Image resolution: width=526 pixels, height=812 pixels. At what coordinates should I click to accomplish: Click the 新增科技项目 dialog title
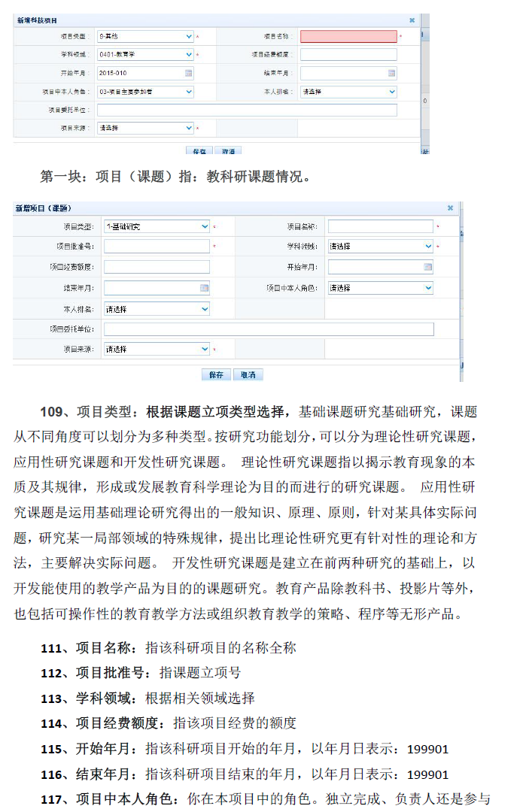tap(37, 20)
